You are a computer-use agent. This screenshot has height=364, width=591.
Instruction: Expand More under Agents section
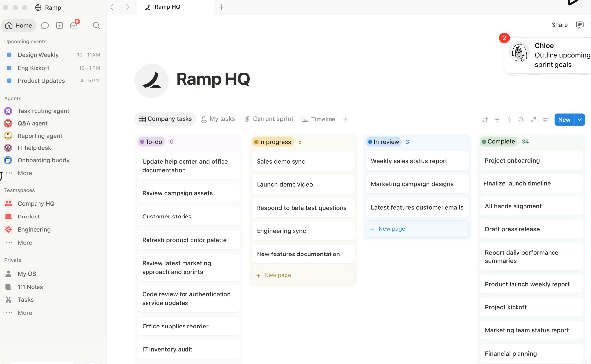[25, 173]
